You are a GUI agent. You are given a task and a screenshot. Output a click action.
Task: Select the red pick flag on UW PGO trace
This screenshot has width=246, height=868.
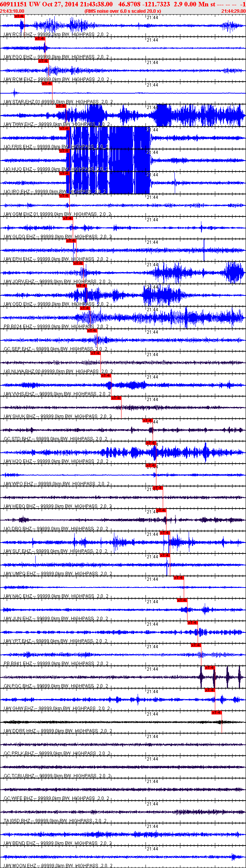(x=40, y=39)
